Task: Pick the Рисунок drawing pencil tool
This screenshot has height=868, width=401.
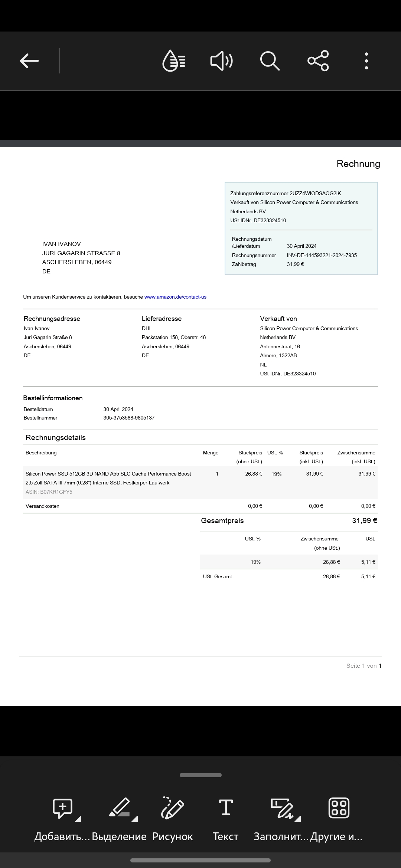Action: (173, 808)
